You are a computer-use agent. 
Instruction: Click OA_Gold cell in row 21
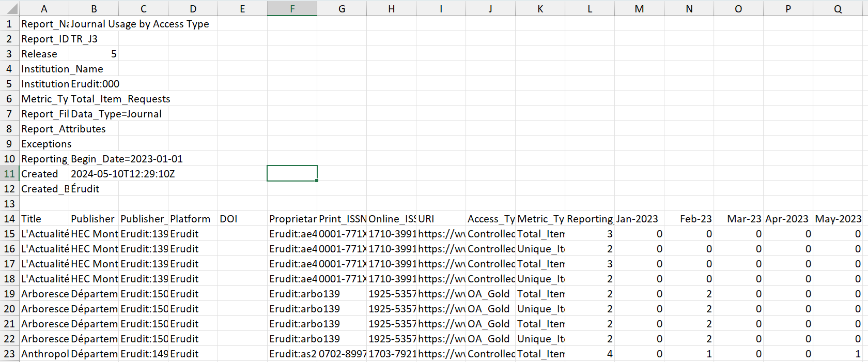click(491, 324)
